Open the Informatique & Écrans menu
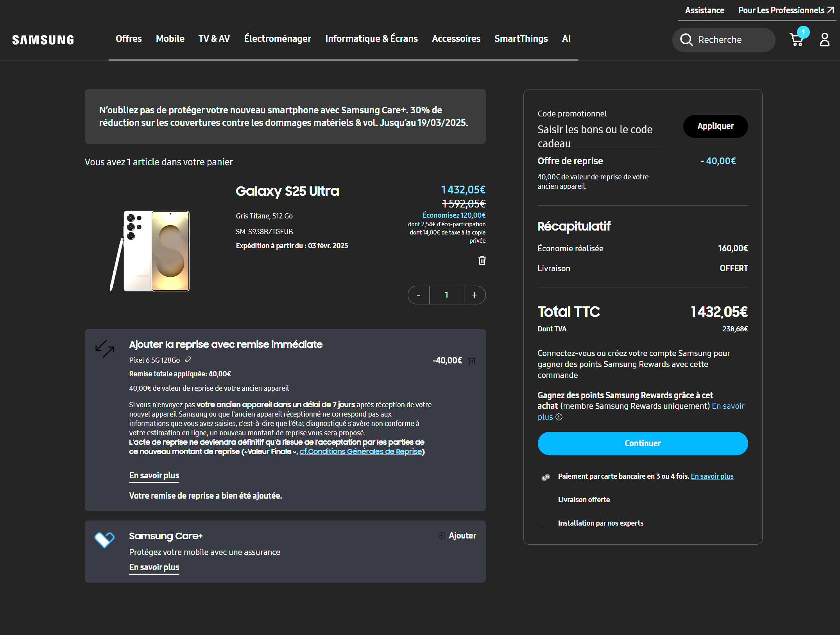840x635 pixels. tap(371, 39)
